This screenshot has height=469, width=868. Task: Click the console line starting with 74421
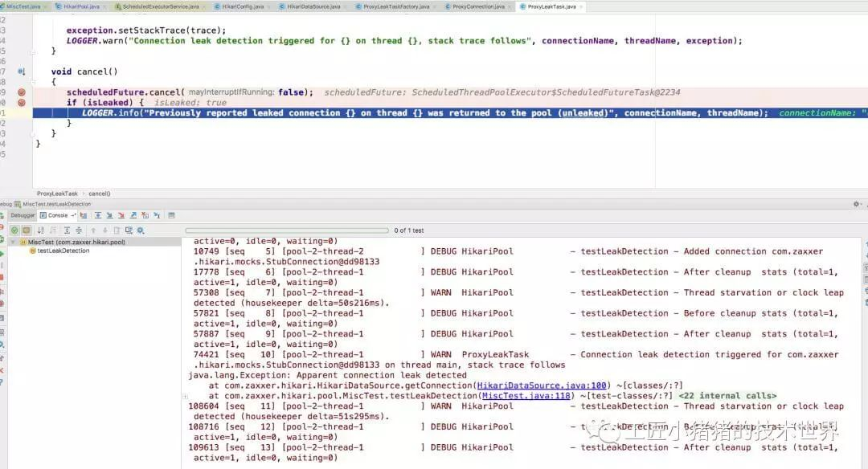coord(515,354)
